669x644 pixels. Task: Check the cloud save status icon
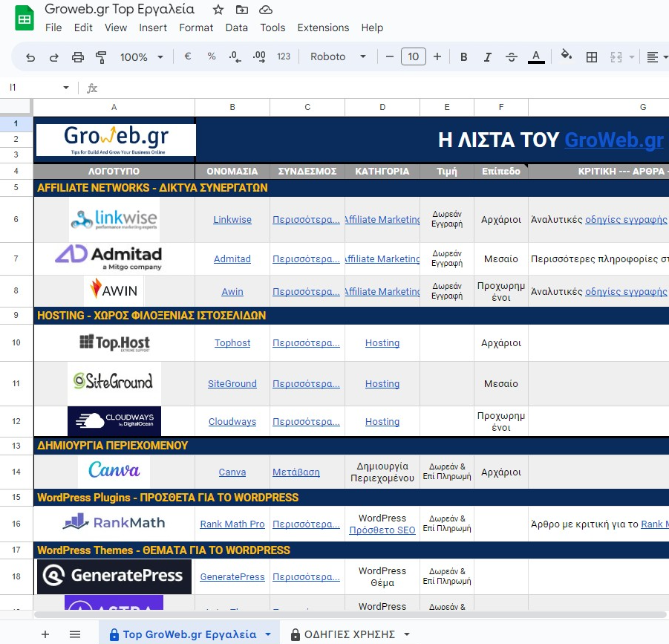266,10
